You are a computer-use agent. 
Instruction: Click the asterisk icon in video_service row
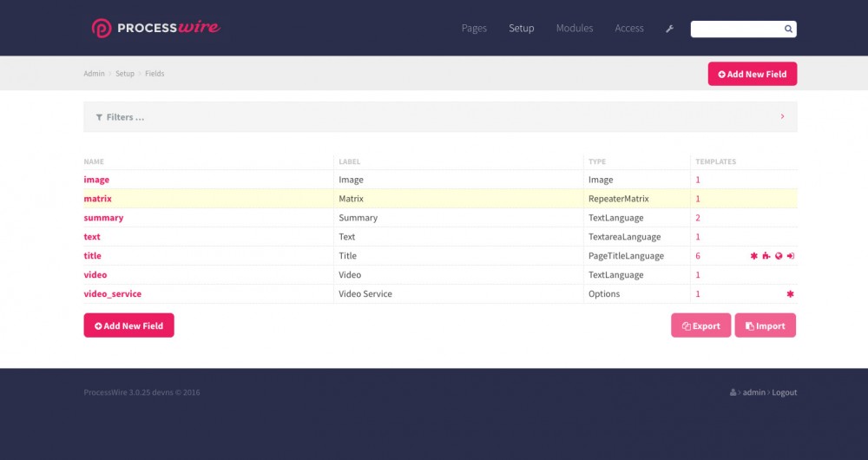coord(790,294)
